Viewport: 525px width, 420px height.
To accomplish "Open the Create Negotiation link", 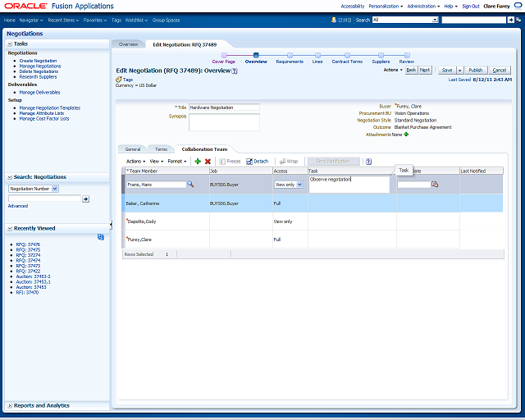I will coord(38,61).
